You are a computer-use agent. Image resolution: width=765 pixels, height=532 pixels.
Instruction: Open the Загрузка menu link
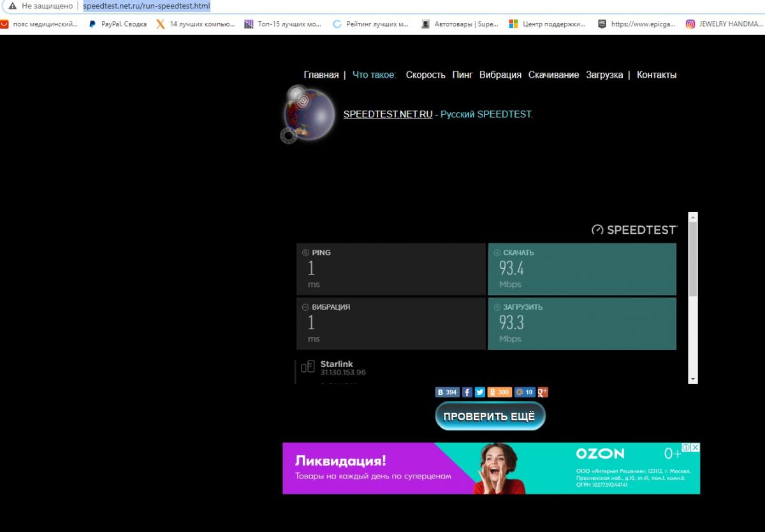tap(604, 75)
